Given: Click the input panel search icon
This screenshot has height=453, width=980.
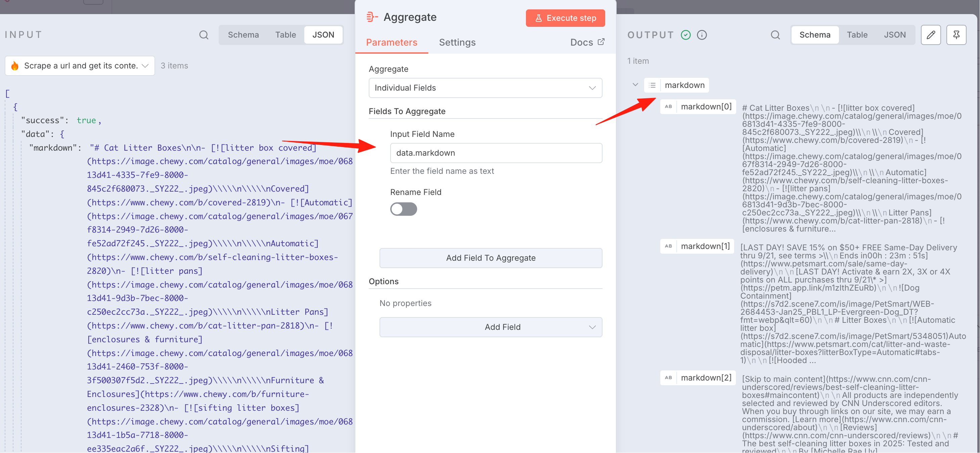Looking at the screenshot, I should coord(204,35).
